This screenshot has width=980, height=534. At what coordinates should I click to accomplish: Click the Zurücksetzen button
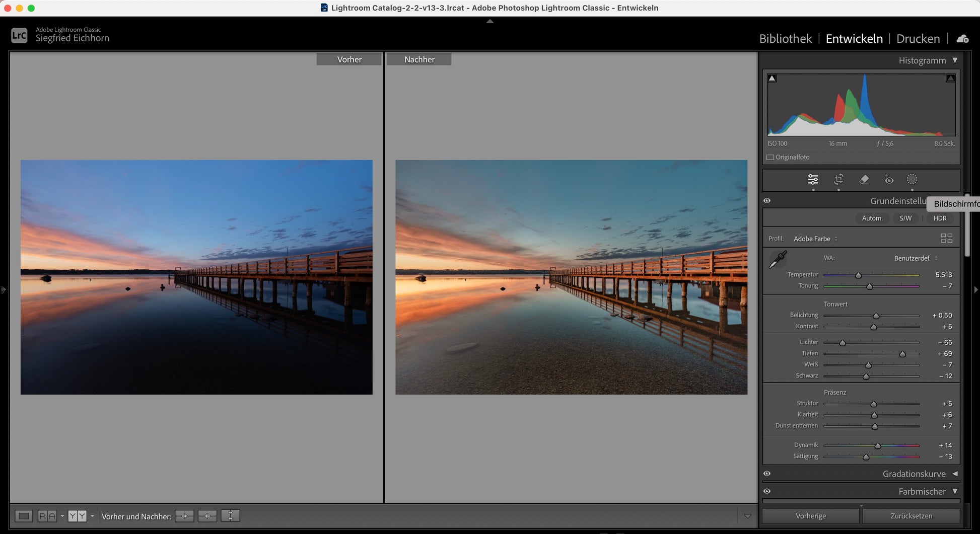911,516
